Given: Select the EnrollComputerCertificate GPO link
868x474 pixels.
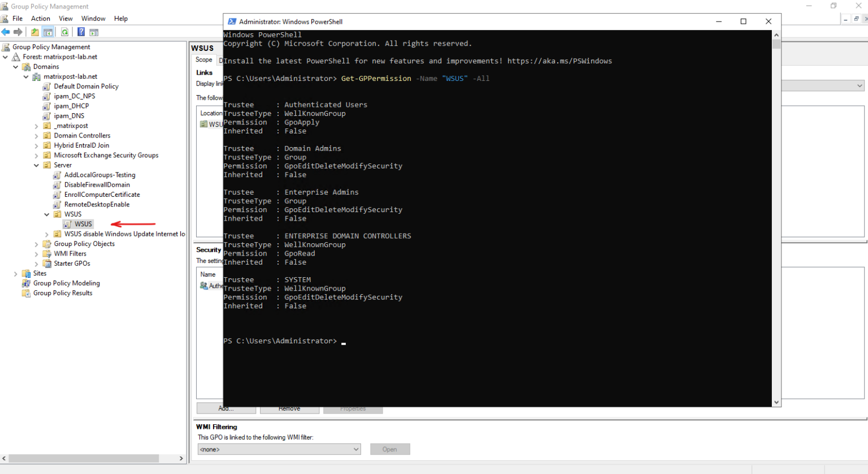Looking at the screenshot, I should click(102, 195).
